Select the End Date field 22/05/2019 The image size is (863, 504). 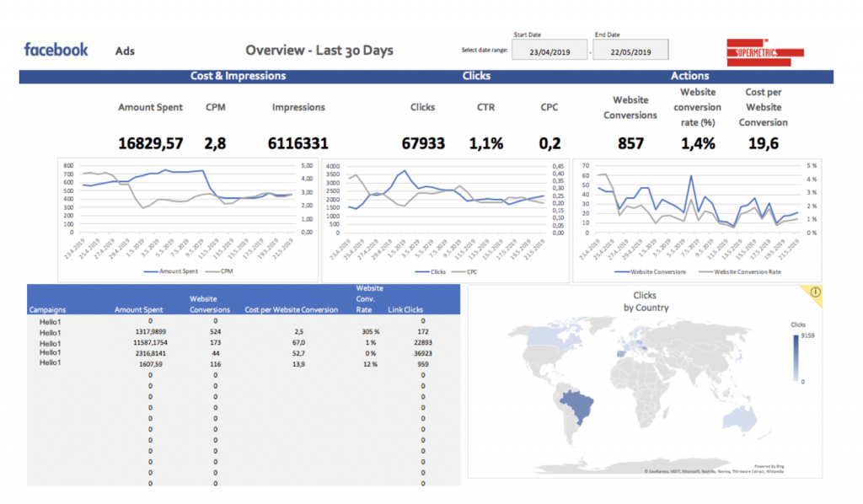tap(630, 50)
